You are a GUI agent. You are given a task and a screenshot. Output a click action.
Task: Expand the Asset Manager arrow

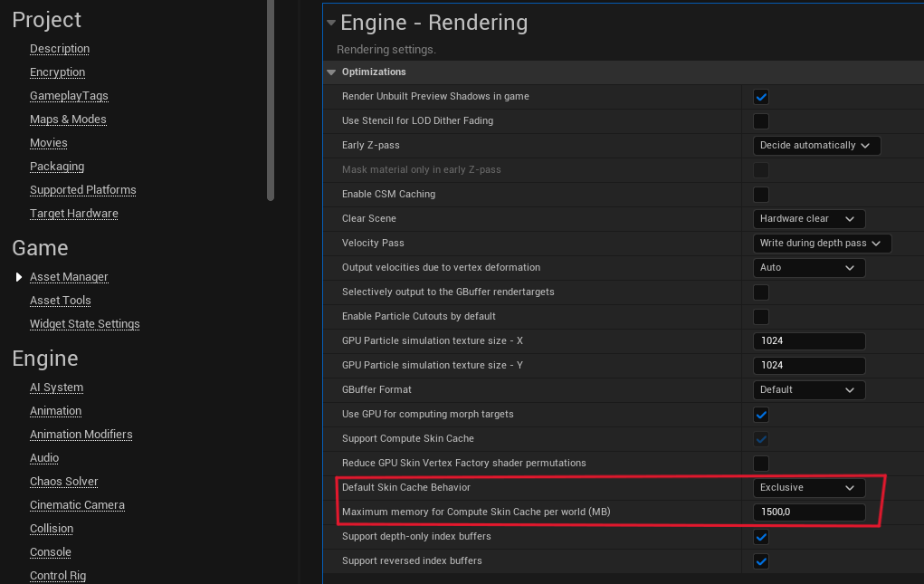pyautogui.click(x=19, y=277)
